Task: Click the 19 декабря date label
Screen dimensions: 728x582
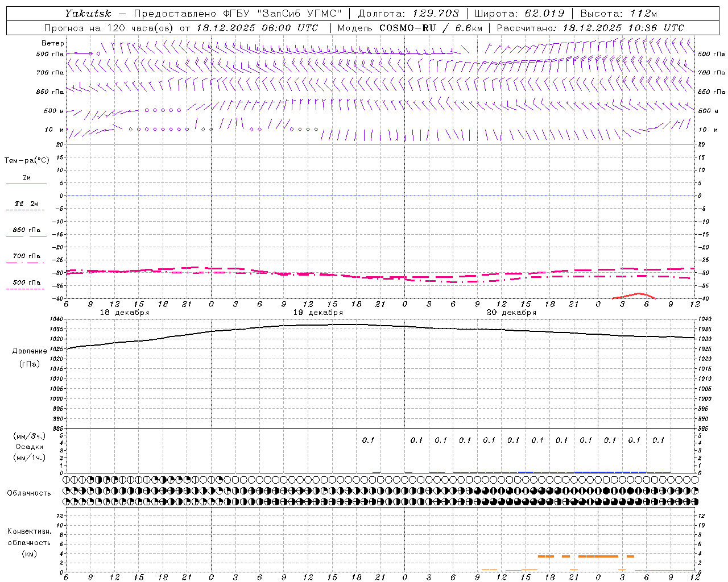Action: (x=318, y=313)
